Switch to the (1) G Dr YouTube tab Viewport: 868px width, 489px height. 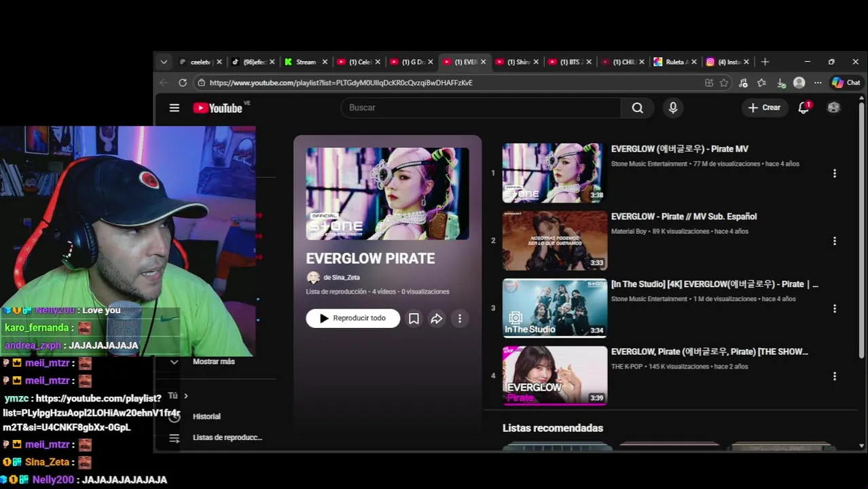point(412,62)
